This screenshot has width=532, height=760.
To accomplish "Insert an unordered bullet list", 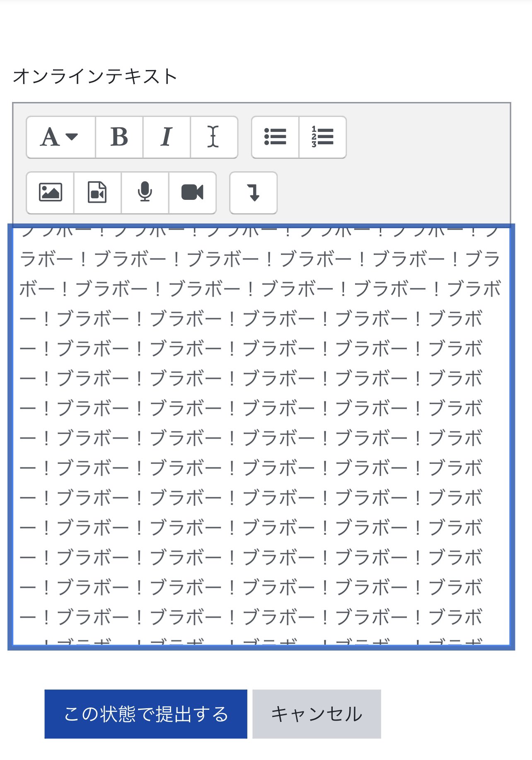I will coord(275,137).
